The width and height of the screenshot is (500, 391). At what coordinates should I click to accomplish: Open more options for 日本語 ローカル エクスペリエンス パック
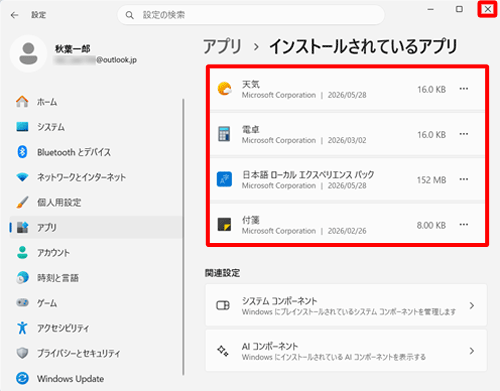[x=464, y=179]
